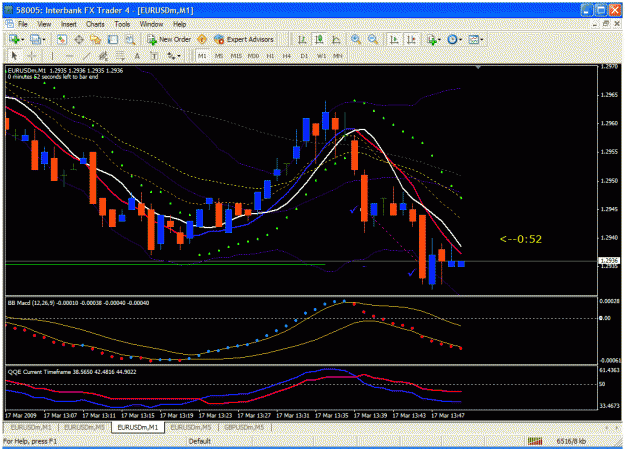The image size is (625, 449).
Task: Click the right chart-tabs scroll arrow
Action: (x=617, y=427)
